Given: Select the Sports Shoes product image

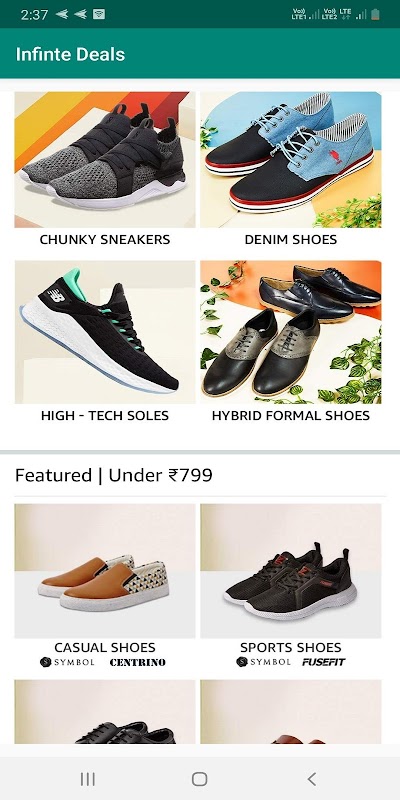Looking at the screenshot, I should click(291, 571).
